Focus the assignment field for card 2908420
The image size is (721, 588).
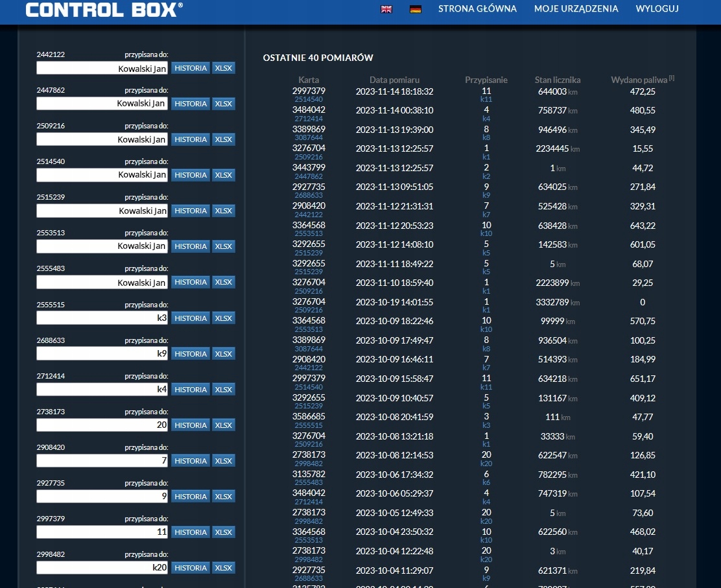point(102,461)
